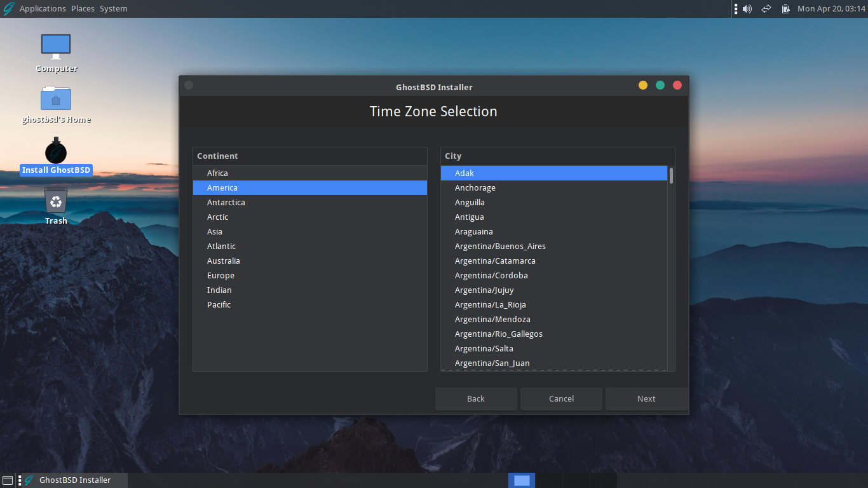This screenshot has height=488, width=868.
Task: Select Antigua in the City list
Action: tap(554, 217)
